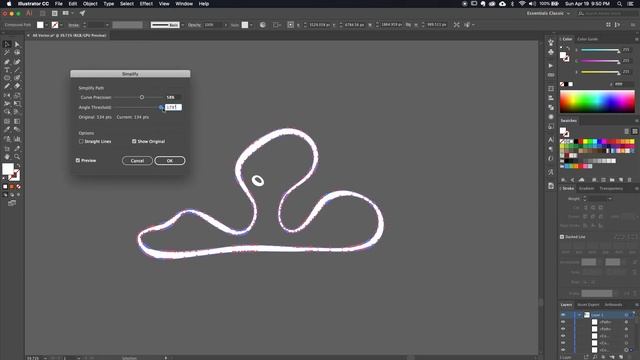The width and height of the screenshot is (640, 360).
Task: Open the Essentials Classic workspace dropdown
Action: (x=548, y=13)
